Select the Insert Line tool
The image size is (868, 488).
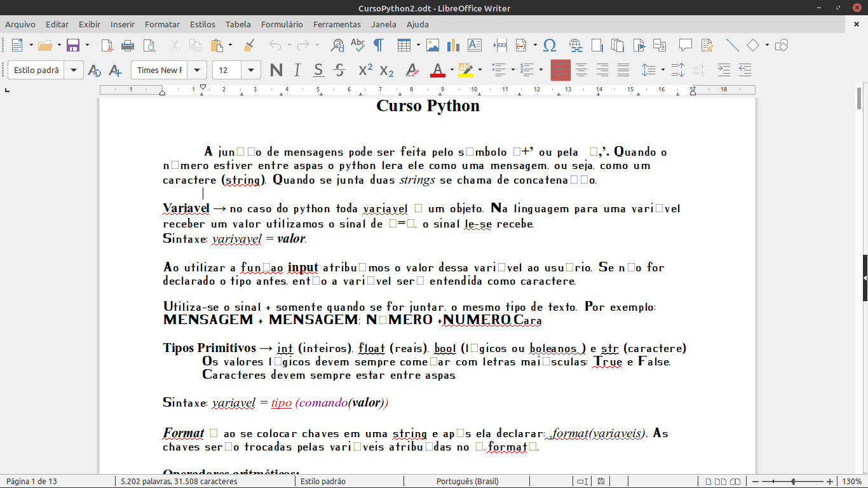[x=732, y=45]
